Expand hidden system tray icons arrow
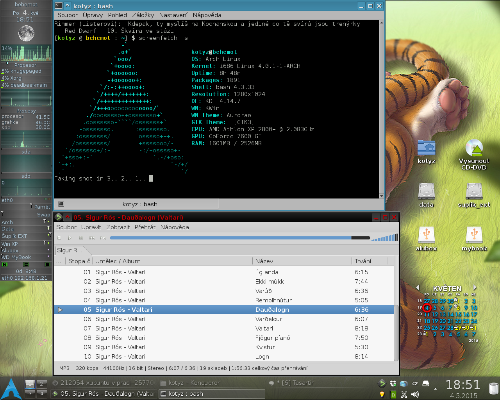 (x=435, y=389)
